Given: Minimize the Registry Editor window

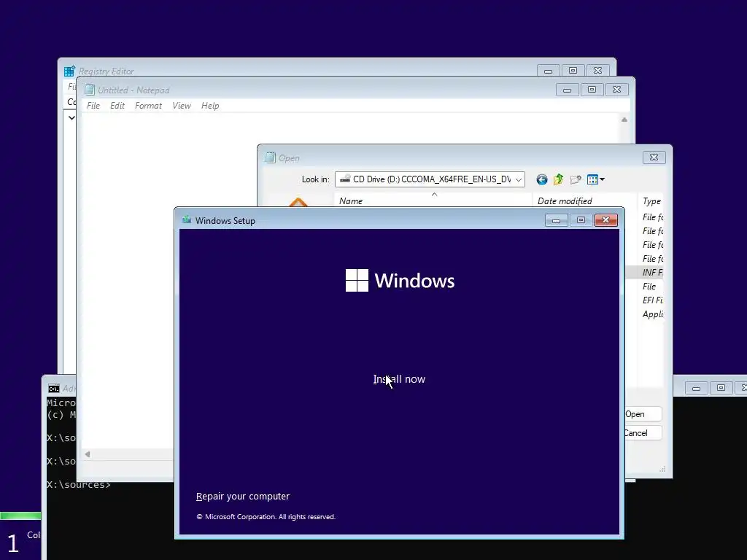Looking at the screenshot, I should coord(548,71).
